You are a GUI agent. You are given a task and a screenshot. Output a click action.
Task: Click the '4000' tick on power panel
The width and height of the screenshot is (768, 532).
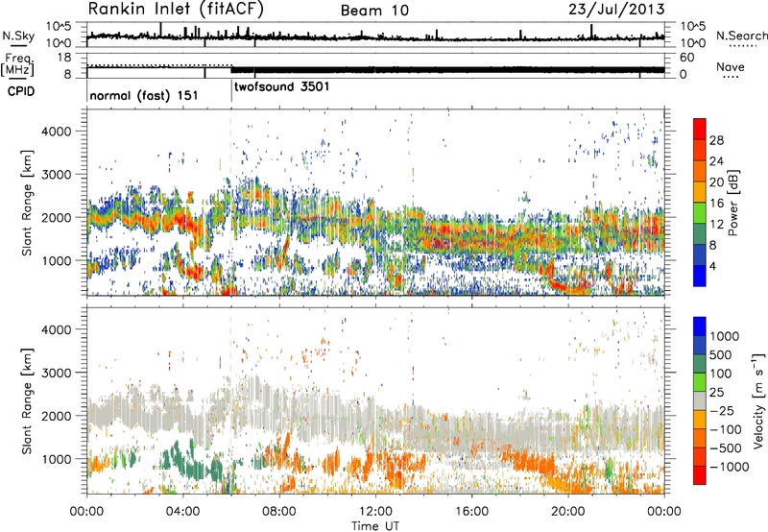pyautogui.click(x=56, y=131)
